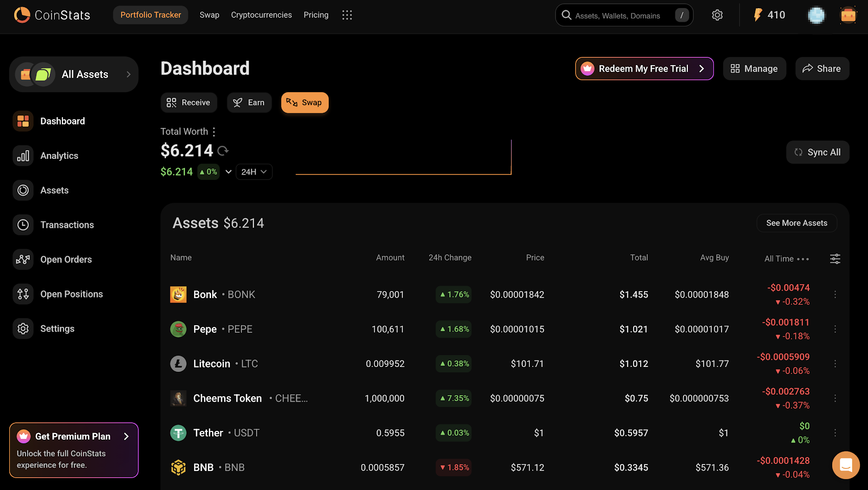
Task: Expand the profit change chevron
Action: (x=228, y=172)
